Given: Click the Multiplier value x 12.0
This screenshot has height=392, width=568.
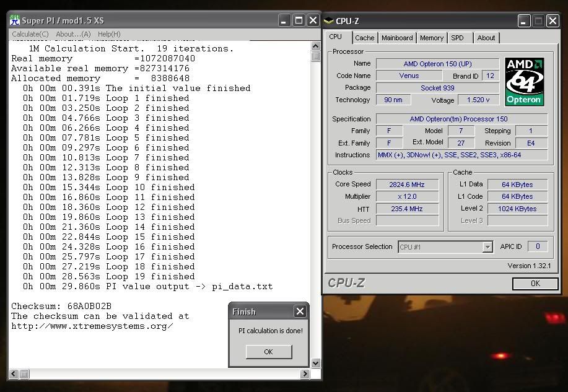Looking at the screenshot, I should [407, 196].
